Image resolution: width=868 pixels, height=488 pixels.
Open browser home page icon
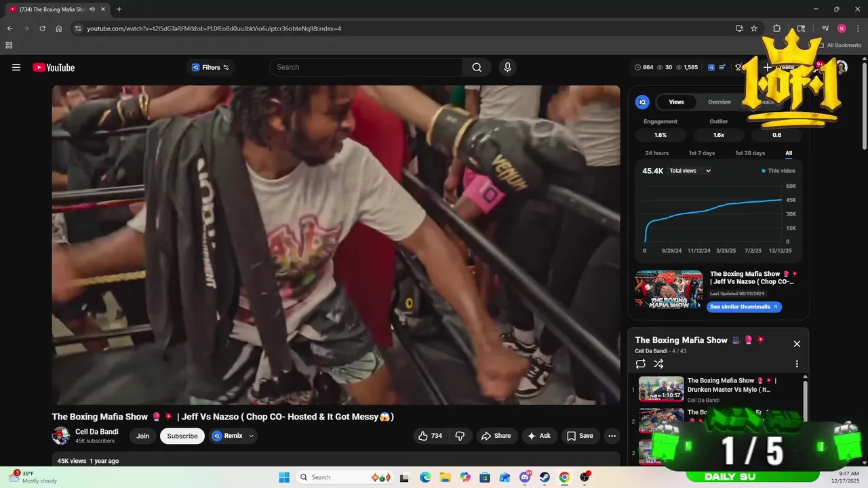[x=59, y=28]
